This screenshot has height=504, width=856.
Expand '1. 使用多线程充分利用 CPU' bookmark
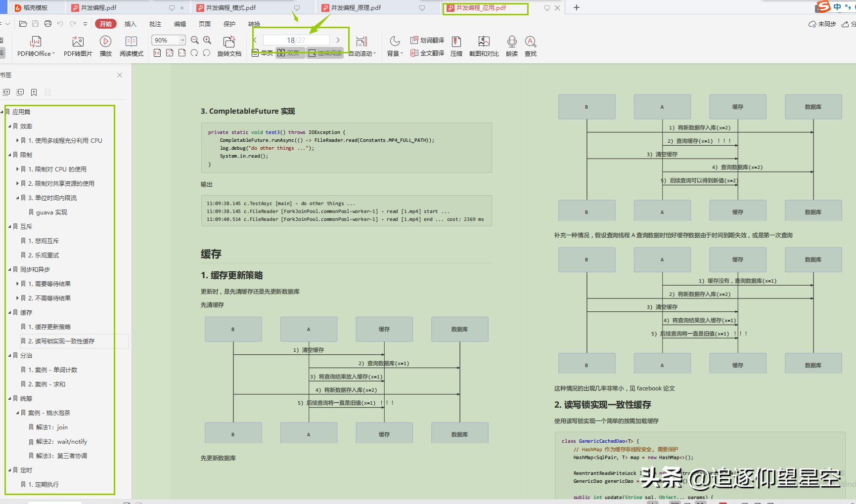[x=17, y=141]
